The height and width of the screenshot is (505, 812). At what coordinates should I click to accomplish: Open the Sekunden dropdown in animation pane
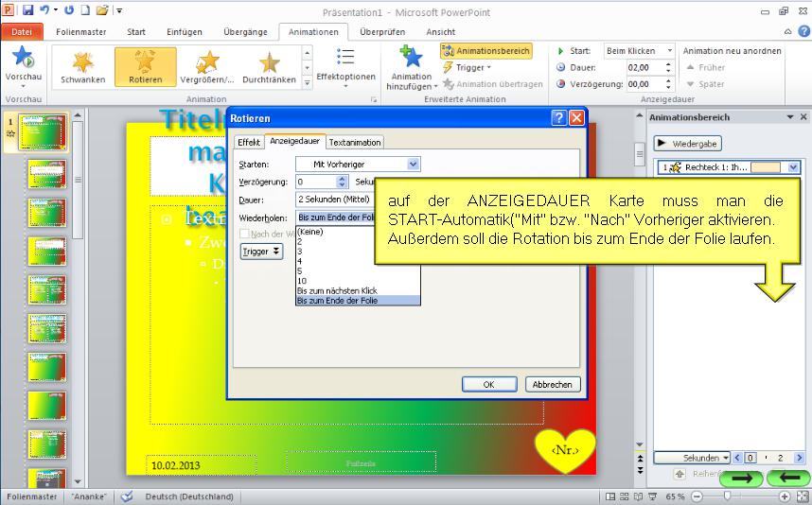[x=725, y=458]
